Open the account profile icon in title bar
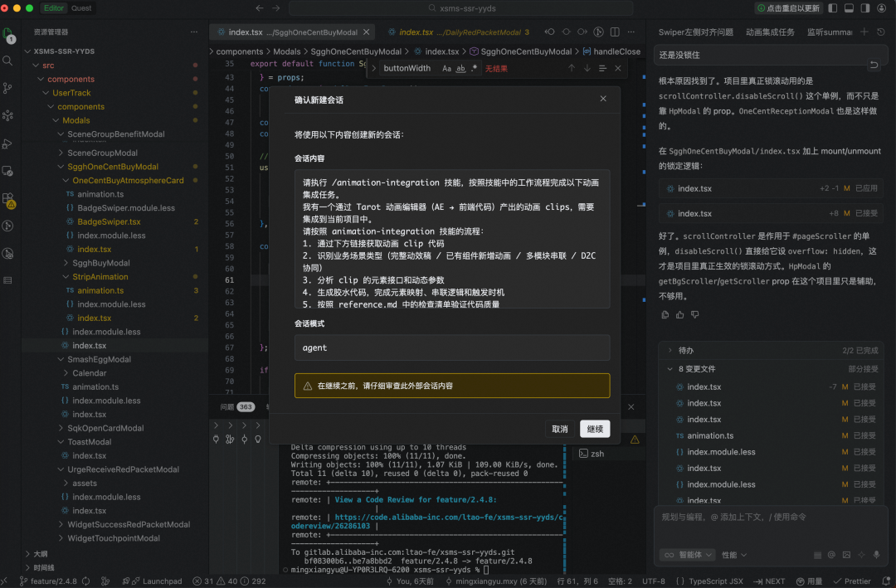 point(882,8)
